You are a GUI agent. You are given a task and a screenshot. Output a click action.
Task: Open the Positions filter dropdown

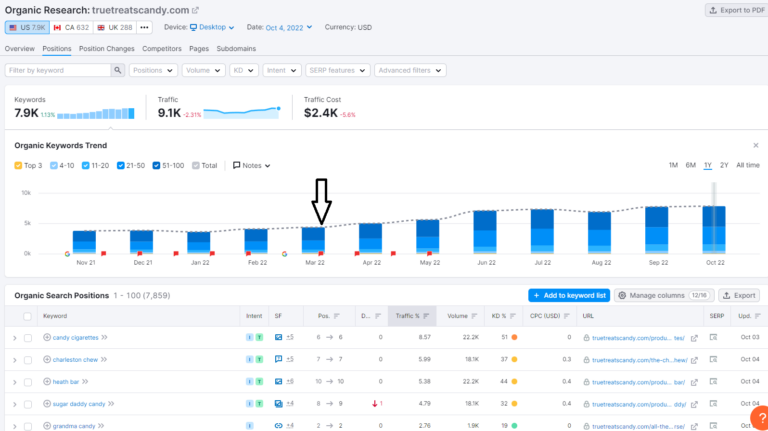coord(153,71)
